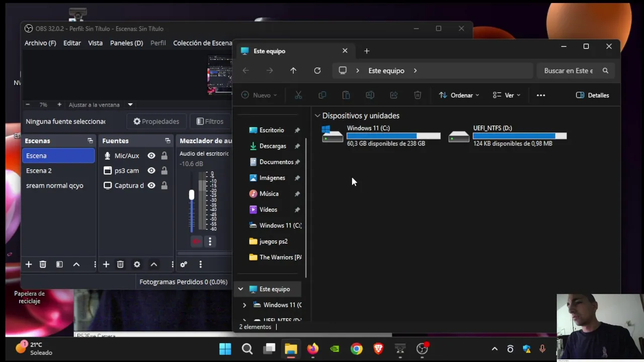
Task: Pop out the Fuentes dock icon
Action: pyautogui.click(x=168, y=141)
